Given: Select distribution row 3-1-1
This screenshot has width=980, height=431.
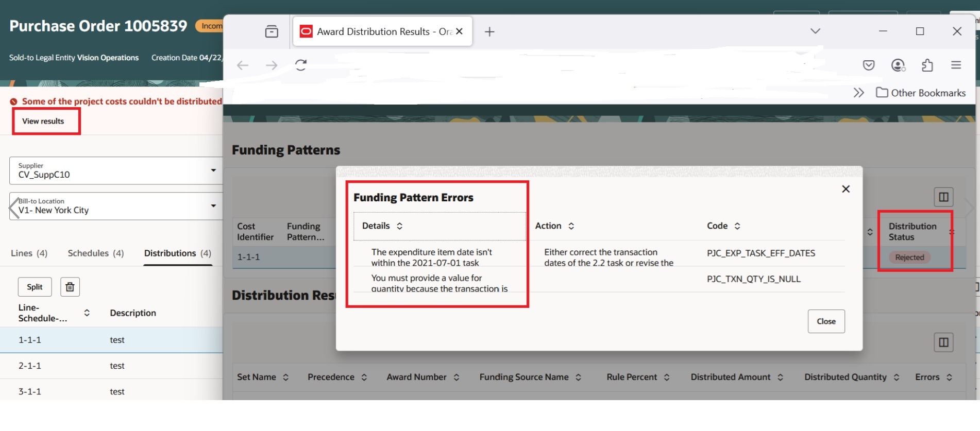Looking at the screenshot, I should coord(111,392).
